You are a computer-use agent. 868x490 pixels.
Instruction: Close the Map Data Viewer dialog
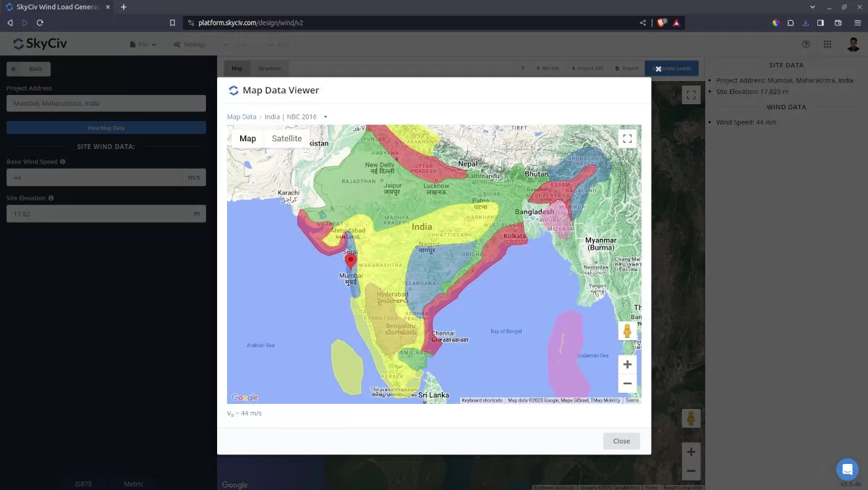(x=621, y=441)
